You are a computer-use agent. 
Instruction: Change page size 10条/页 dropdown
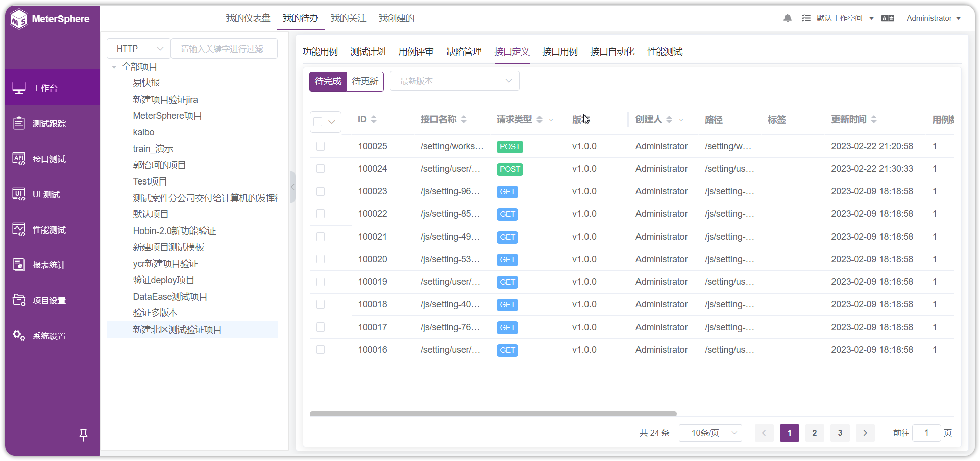click(x=710, y=433)
